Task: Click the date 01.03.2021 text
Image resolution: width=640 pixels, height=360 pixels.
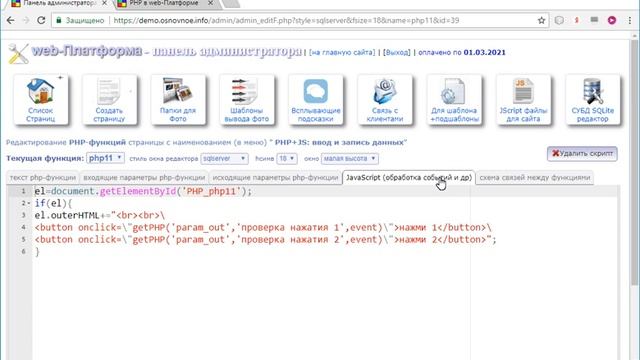Action: tap(484, 53)
